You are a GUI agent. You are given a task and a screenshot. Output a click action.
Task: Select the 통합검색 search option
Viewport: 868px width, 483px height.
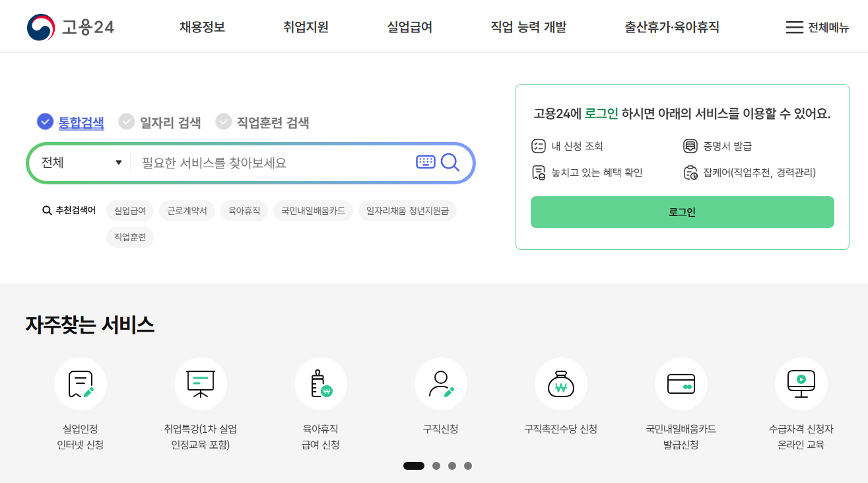click(x=71, y=122)
